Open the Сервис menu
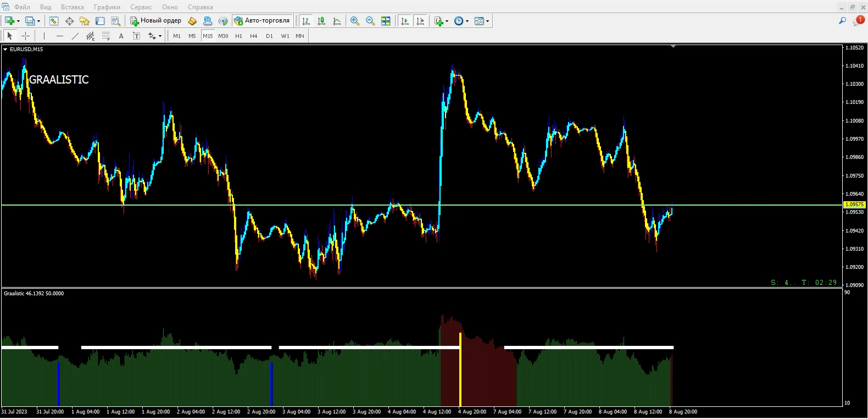 pos(141,7)
